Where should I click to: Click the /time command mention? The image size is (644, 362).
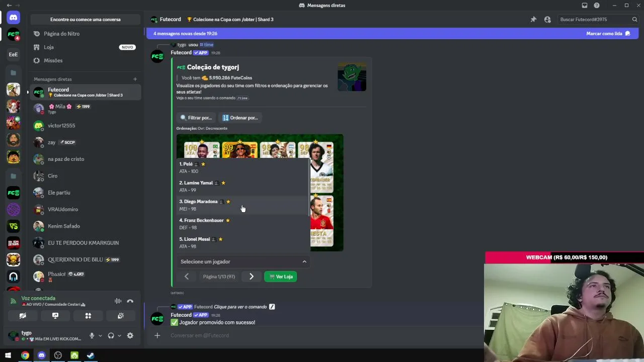point(207,45)
